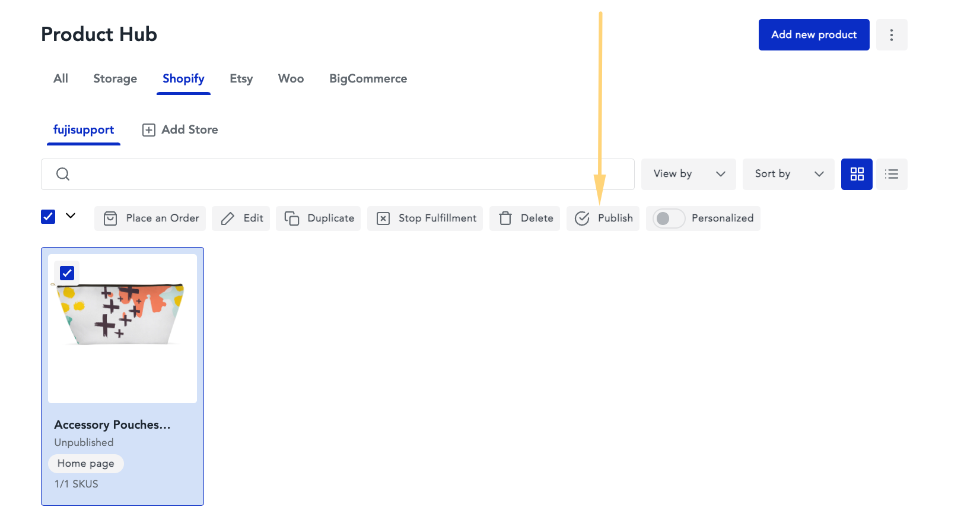Click the search magnifier icon
The width and height of the screenshot is (980, 532).
[x=63, y=174]
